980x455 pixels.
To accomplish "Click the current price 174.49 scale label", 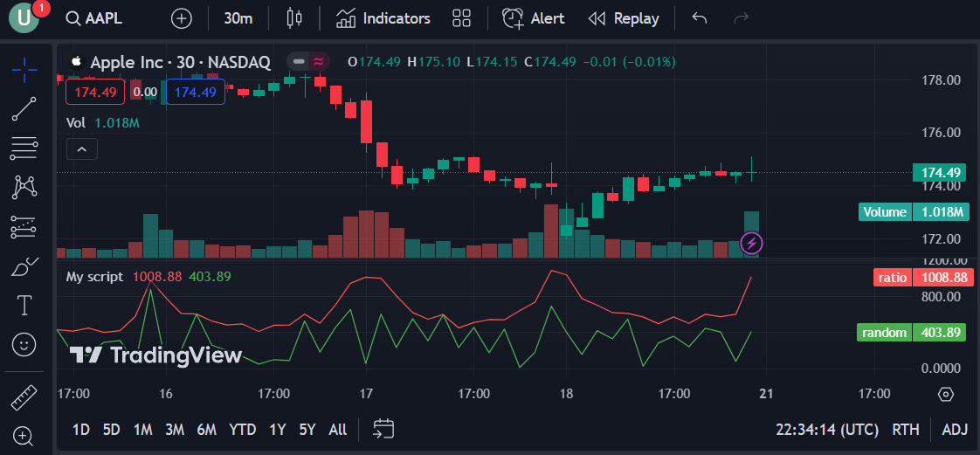I will coord(941,172).
